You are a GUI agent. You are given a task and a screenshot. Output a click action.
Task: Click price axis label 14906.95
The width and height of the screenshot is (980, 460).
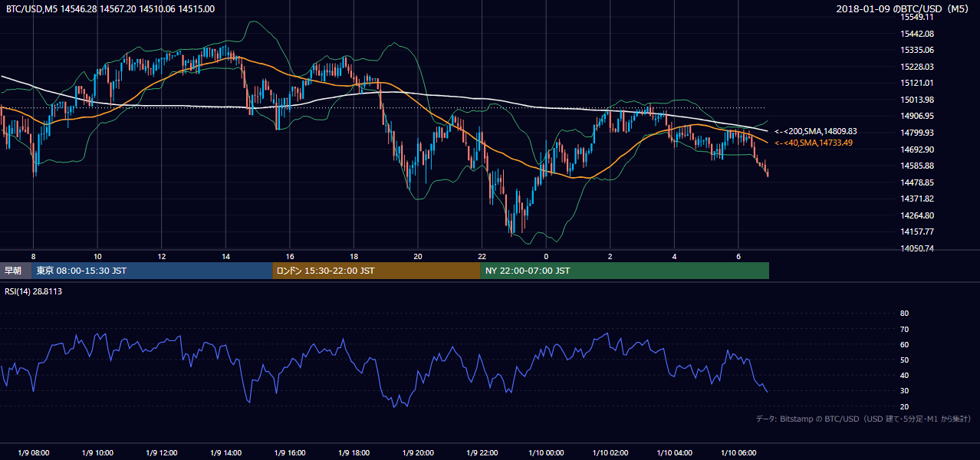[x=917, y=116]
